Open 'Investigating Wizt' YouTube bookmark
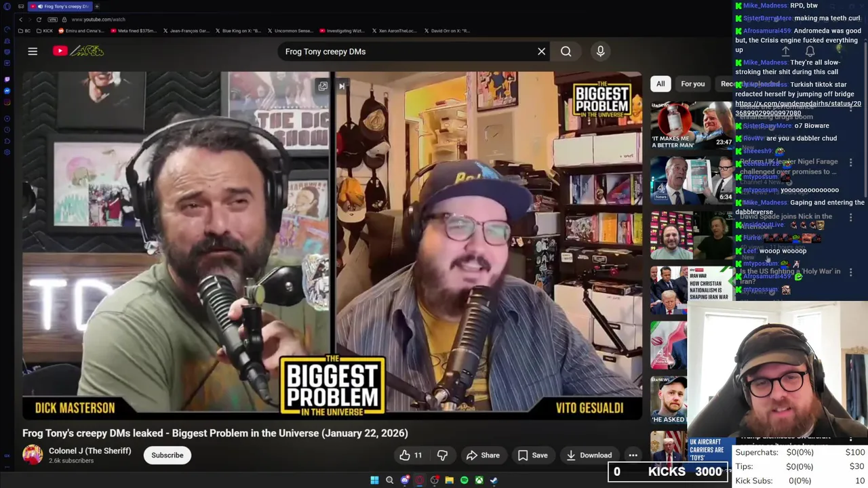The height and width of the screenshot is (488, 868). [342, 30]
